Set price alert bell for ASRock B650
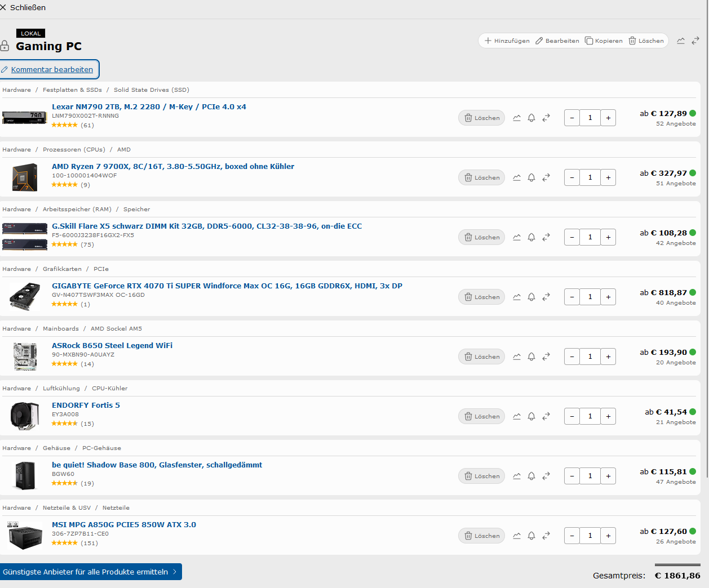 tap(531, 357)
